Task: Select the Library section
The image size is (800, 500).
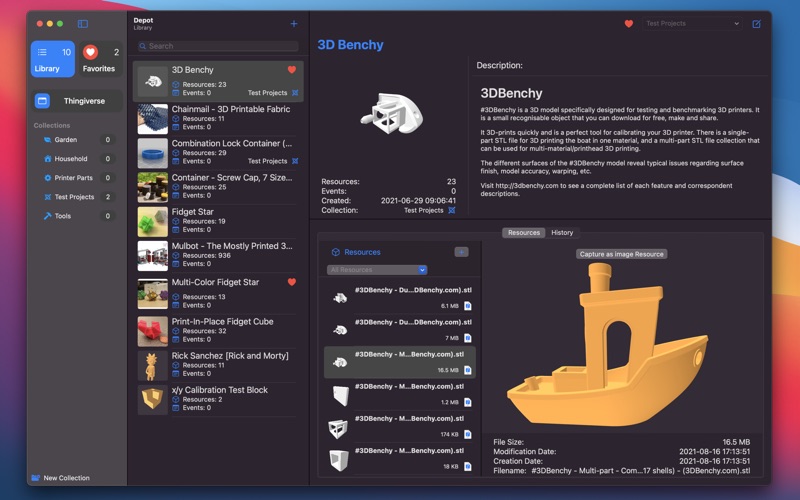Action: pyautogui.click(x=53, y=59)
